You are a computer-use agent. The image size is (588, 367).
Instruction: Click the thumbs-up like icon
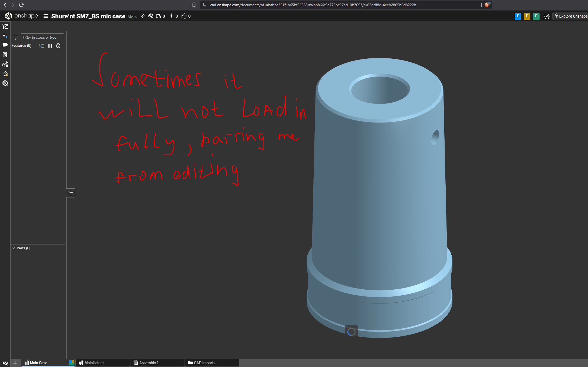pos(184,16)
